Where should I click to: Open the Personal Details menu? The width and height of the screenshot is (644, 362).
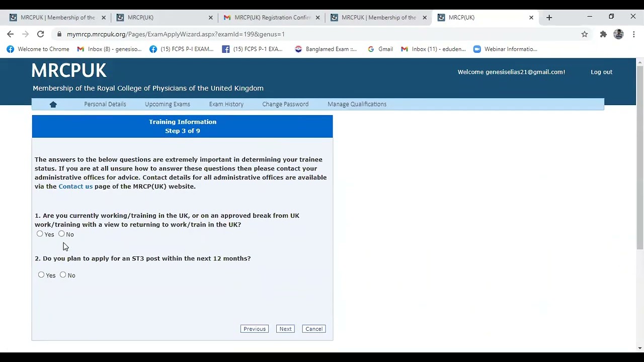[105, 104]
